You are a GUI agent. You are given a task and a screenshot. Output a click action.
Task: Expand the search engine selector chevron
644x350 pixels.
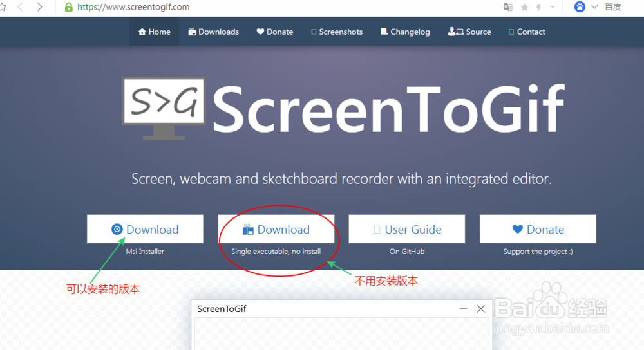(x=594, y=6)
